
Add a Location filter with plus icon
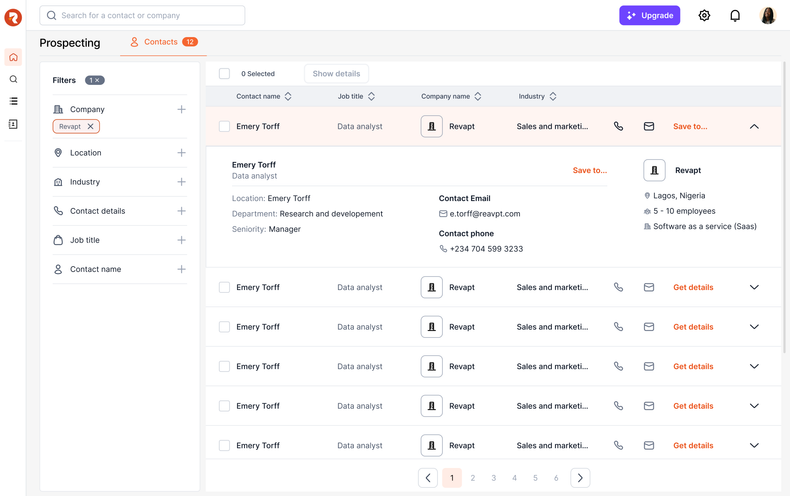[181, 153]
